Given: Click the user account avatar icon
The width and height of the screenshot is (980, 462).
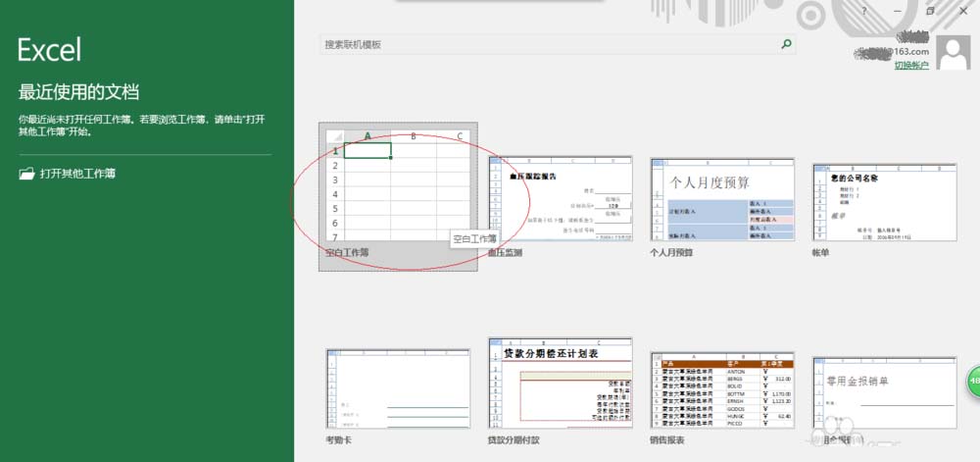Looking at the screenshot, I should point(954,52).
